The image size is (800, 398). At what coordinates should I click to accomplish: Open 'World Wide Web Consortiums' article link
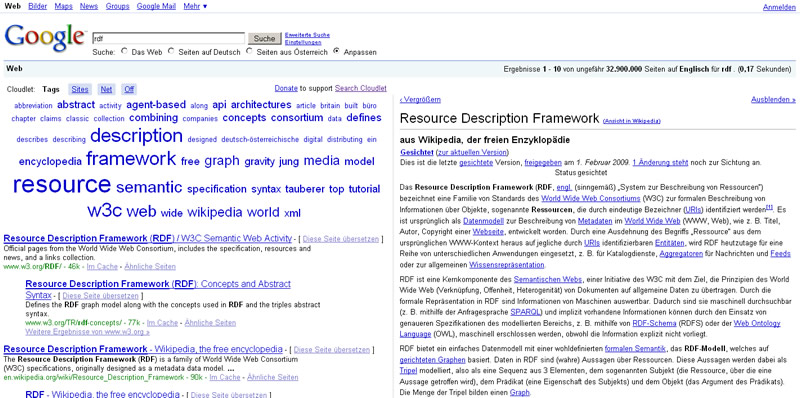pos(590,198)
